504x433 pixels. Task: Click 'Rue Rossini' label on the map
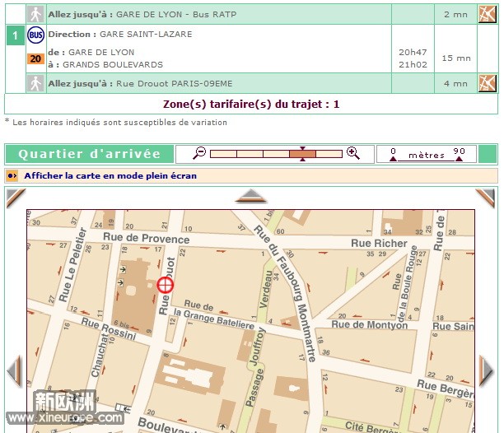coord(109,328)
